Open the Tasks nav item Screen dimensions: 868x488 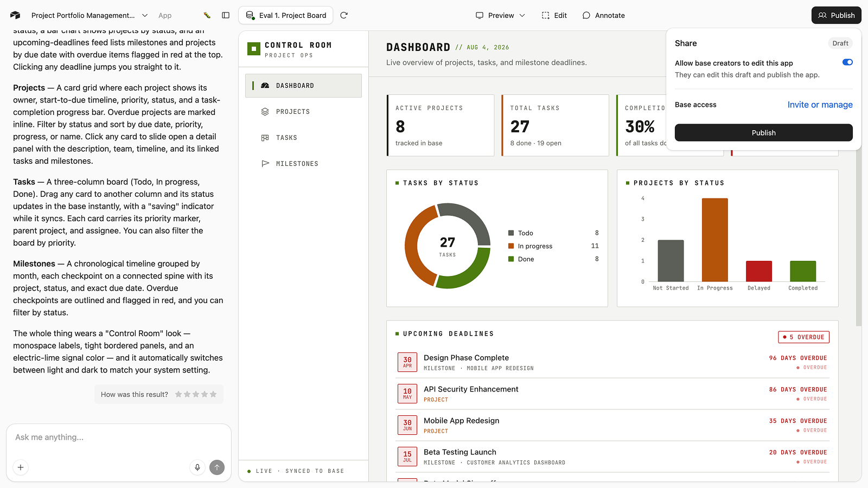(x=303, y=138)
